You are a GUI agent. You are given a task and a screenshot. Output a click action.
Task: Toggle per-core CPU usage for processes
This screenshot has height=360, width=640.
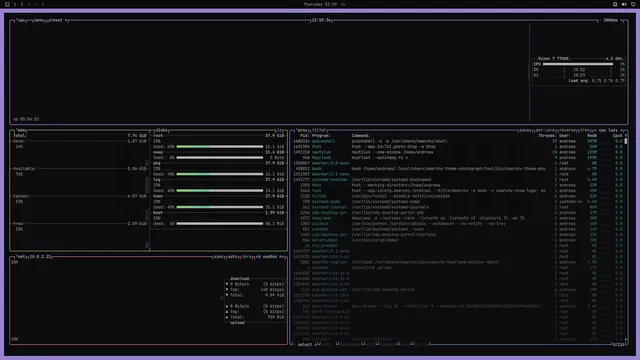coord(545,130)
